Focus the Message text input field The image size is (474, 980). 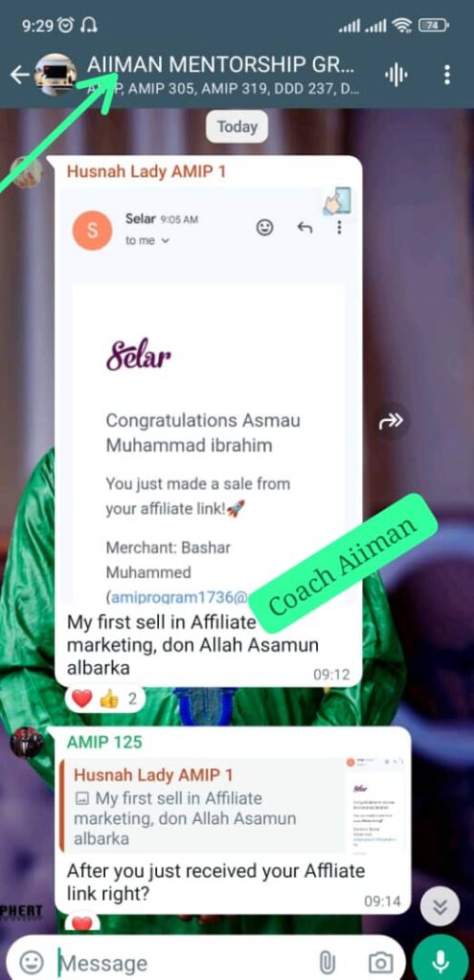pyautogui.click(x=185, y=963)
